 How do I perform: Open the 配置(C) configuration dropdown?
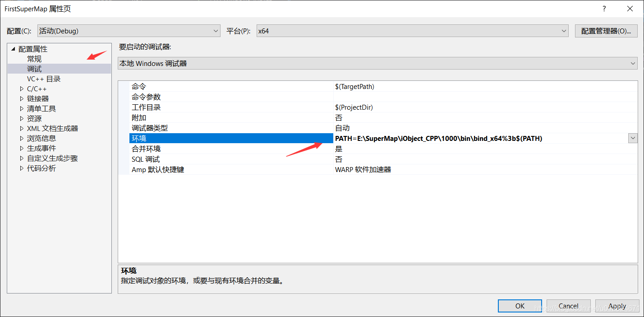215,31
